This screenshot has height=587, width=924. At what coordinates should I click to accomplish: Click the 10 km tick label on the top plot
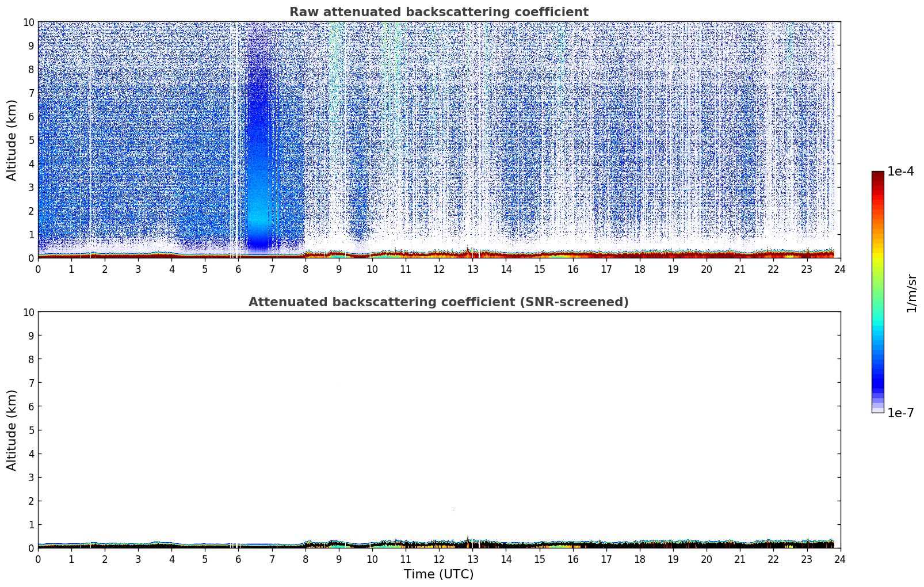tap(29, 22)
